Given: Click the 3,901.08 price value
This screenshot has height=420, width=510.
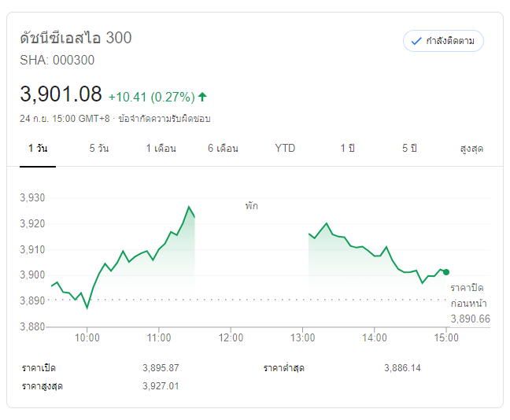Looking at the screenshot, I should 61,95.
